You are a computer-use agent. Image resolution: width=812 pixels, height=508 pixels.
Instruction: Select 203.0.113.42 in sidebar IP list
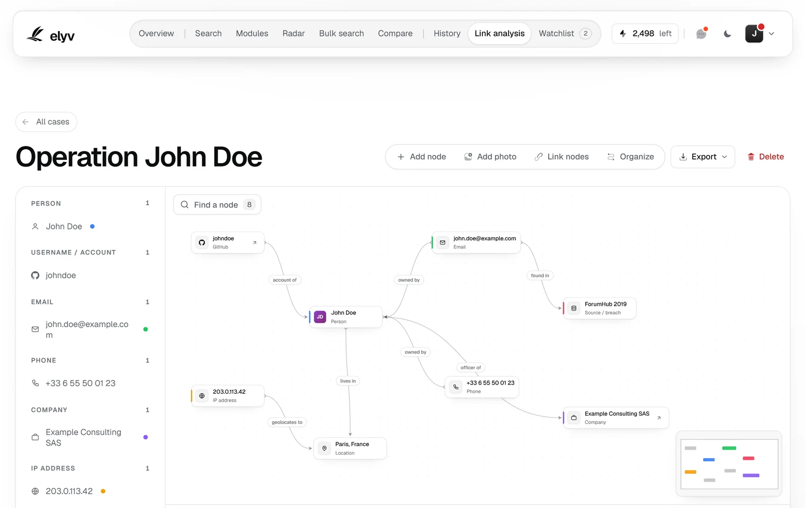pyautogui.click(x=69, y=491)
